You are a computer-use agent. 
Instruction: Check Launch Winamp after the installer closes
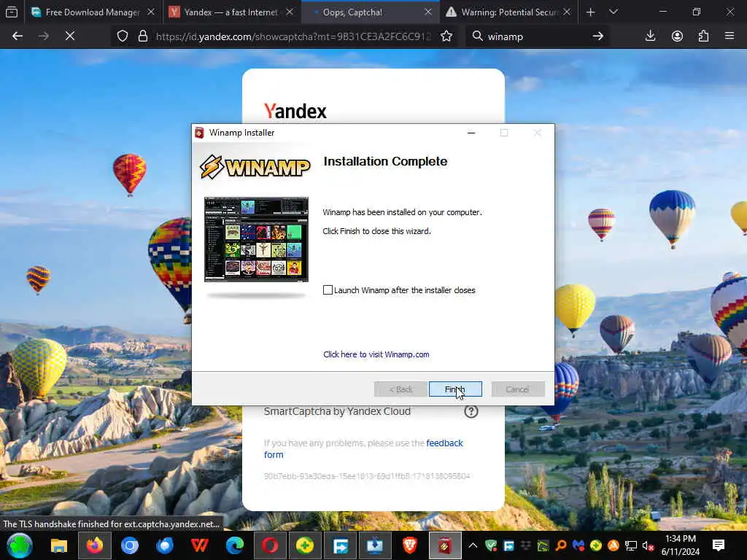pyautogui.click(x=328, y=290)
